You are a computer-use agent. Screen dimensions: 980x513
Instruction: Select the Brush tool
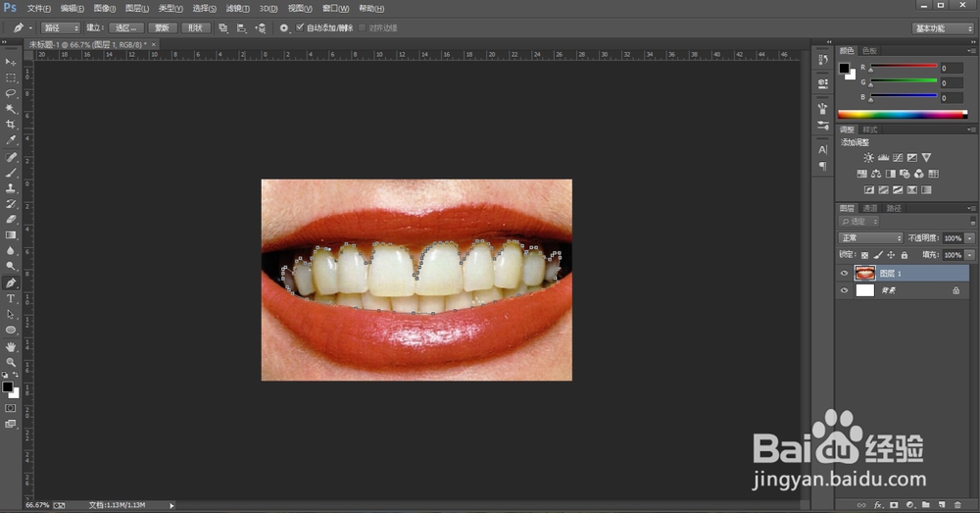click(x=11, y=173)
